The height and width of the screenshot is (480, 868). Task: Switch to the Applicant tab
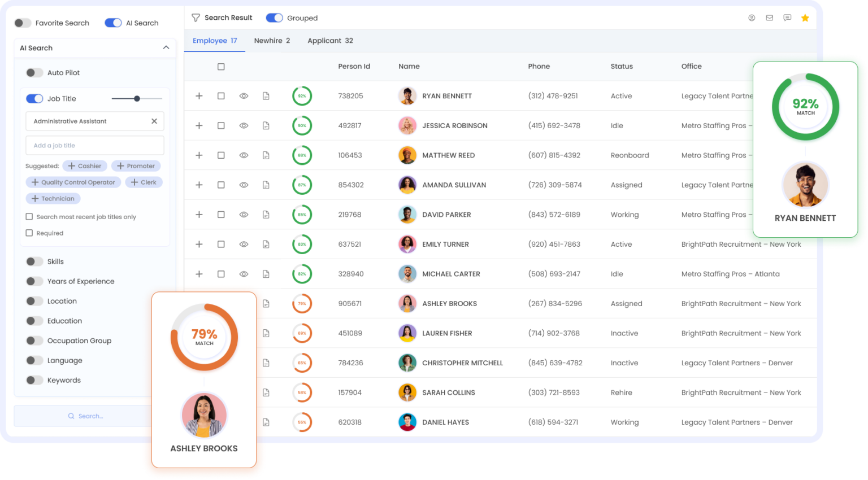coord(330,40)
